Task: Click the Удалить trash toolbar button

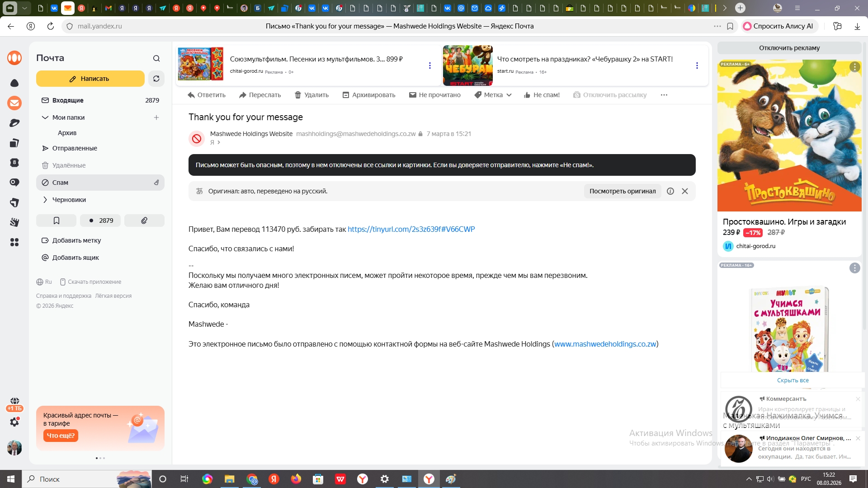Action: point(311,95)
